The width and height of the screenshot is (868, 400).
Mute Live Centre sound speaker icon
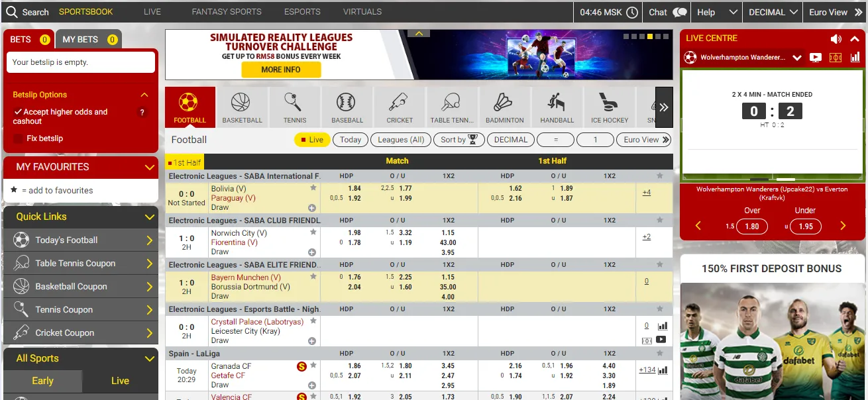point(836,38)
